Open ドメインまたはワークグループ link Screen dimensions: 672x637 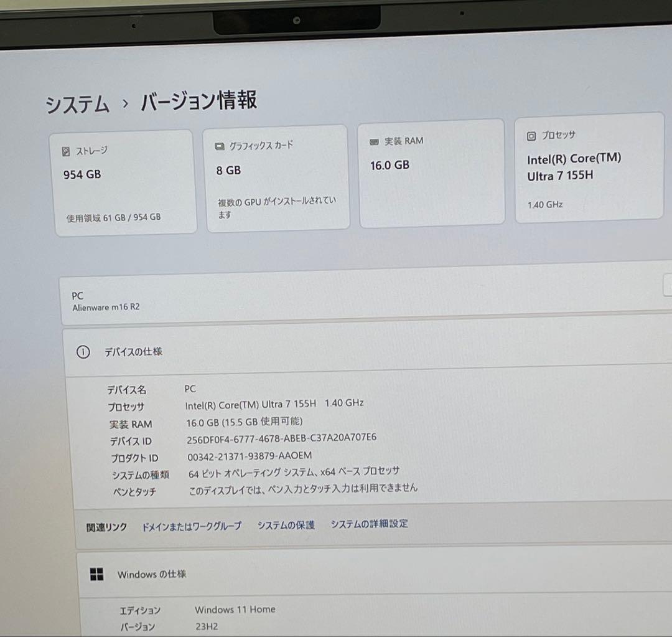(x=192, y=526)
